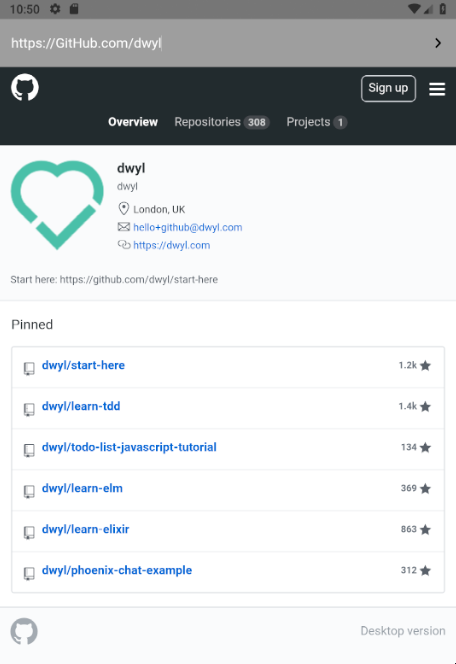Open the Android settings gear in status bar
456x664 pixels.
coord(55,9)
